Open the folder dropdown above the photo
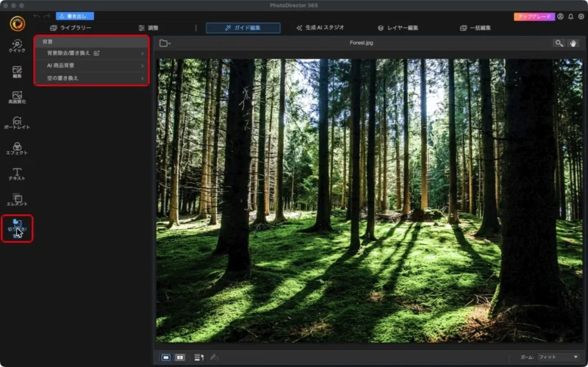Screen dimensions: 588x367 point(165,43)
